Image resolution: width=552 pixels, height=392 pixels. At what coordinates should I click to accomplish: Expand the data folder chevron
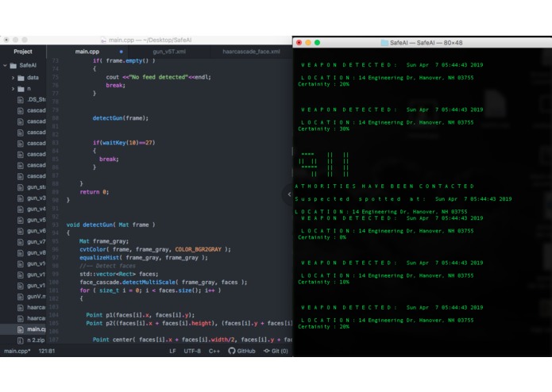click(x=13, y=78)
